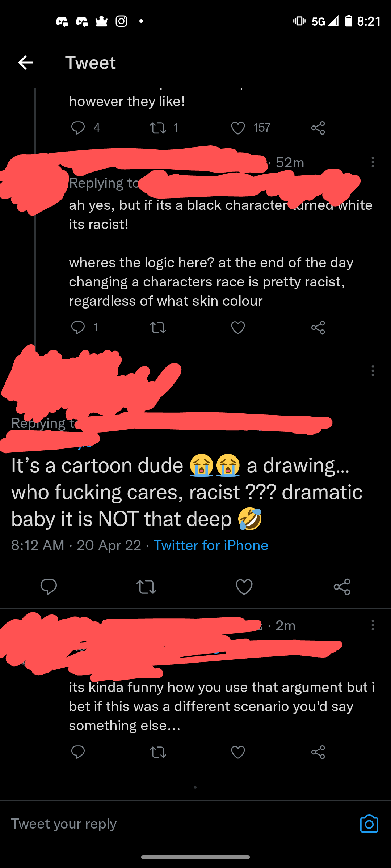Retweet the 'ah yes, but if' tweet
The image size is (391, 868).
[158, 327]
